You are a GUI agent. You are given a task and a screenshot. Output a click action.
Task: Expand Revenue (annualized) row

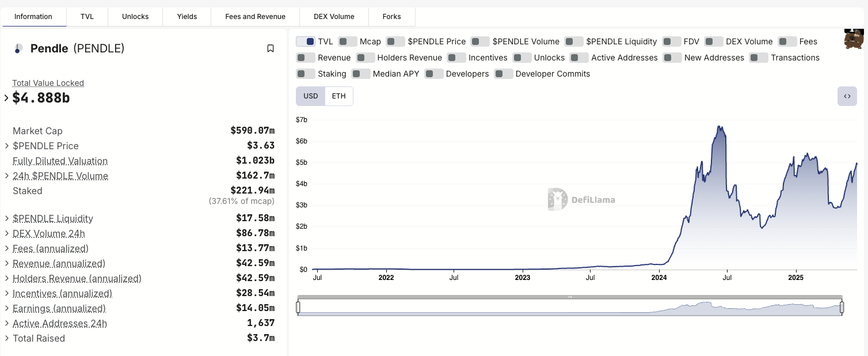pos(6,263)
